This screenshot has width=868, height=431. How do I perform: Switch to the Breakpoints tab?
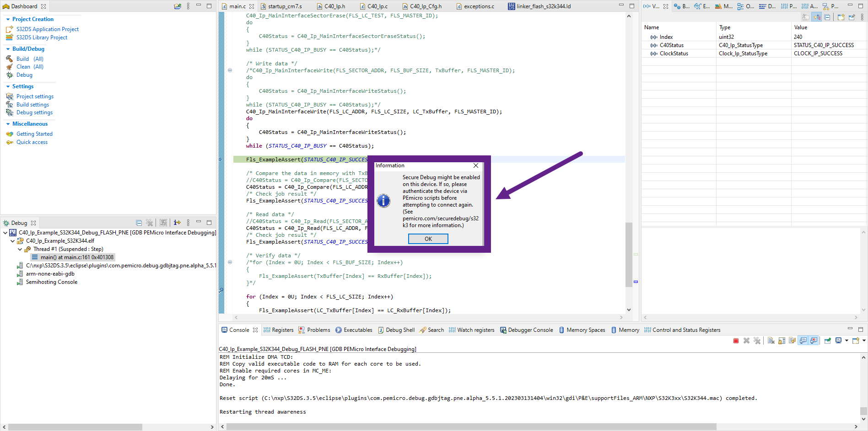[682, 6]
